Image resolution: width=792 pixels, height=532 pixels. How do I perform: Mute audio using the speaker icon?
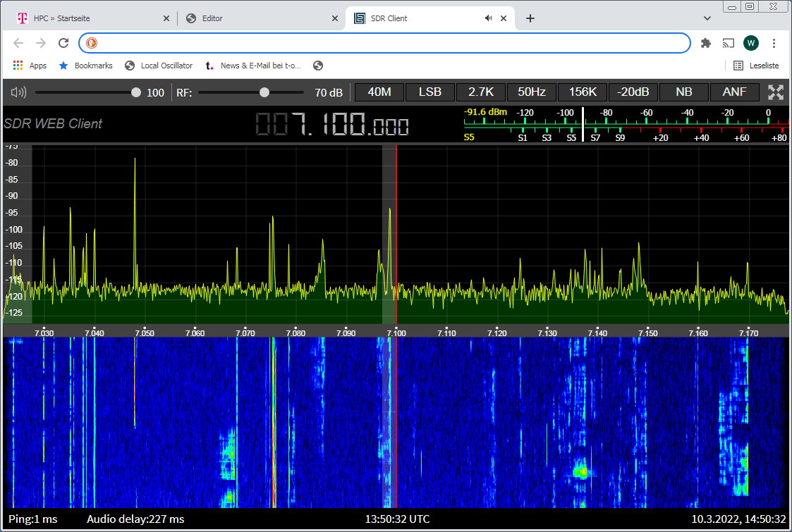coord(18,92)
